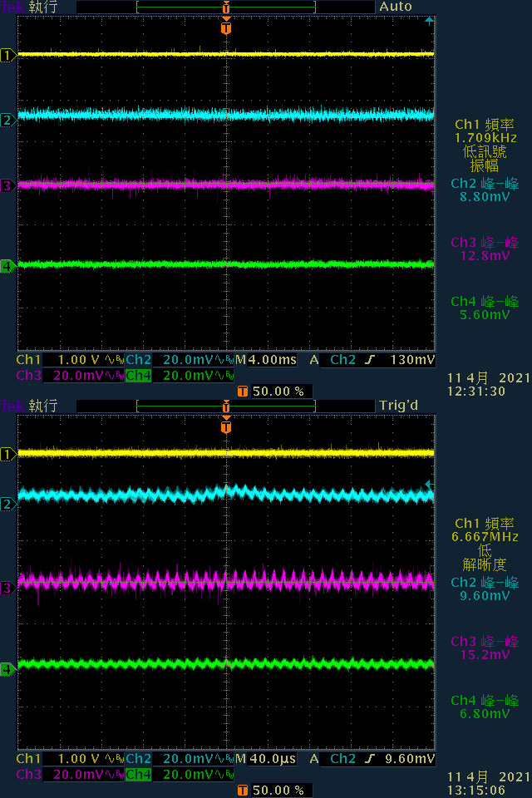Select the Ch4 peak-to-peak 5.60mV readout

pyautogui.click(x=485, y=308)
